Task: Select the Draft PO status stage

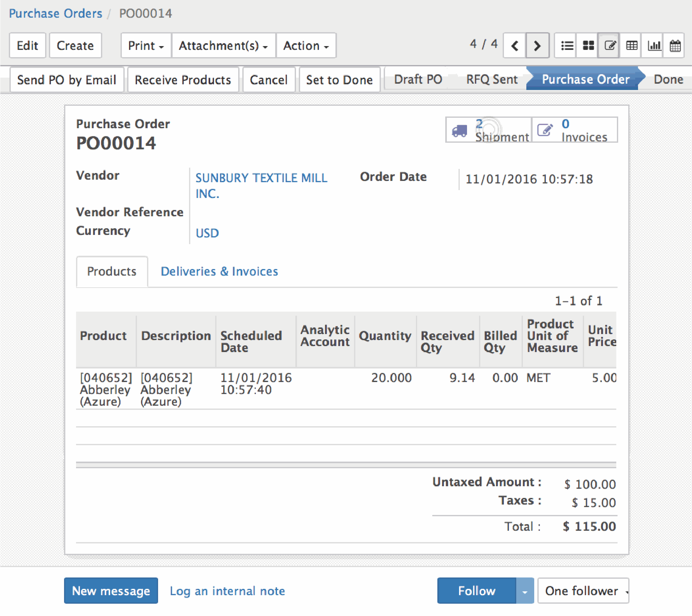Action: tap(418, 79)
